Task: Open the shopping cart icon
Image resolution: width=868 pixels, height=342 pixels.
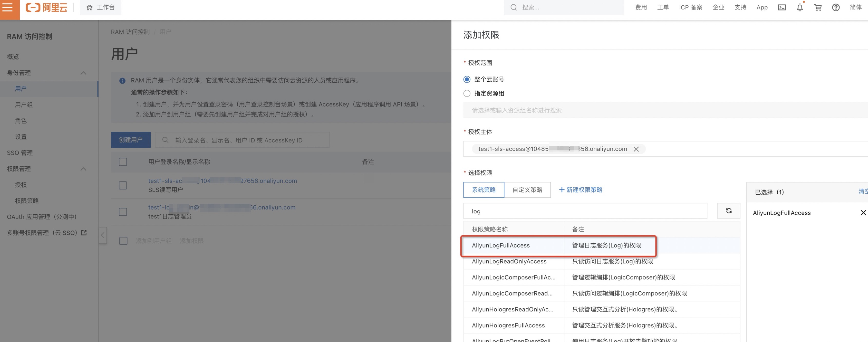Action: click(818, 7)
